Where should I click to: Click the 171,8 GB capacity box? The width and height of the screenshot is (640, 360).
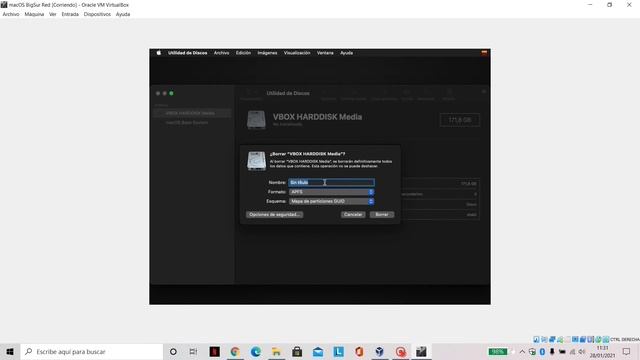pos(460,120)
